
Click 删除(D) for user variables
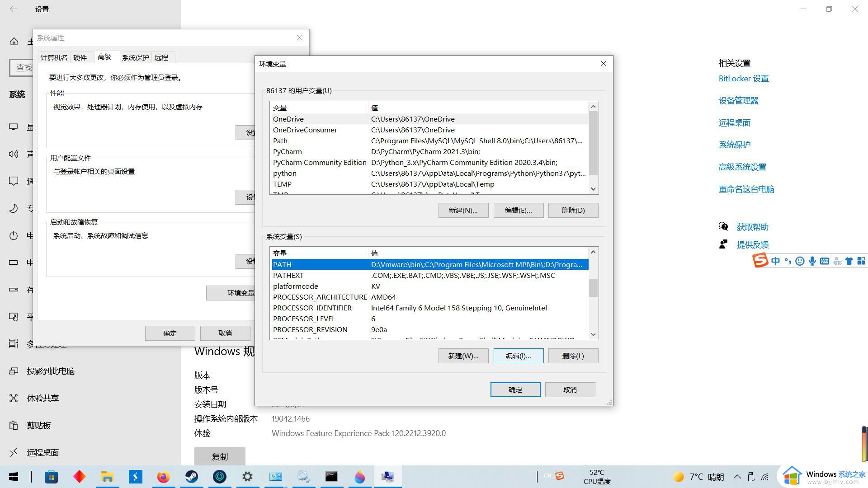573,210
